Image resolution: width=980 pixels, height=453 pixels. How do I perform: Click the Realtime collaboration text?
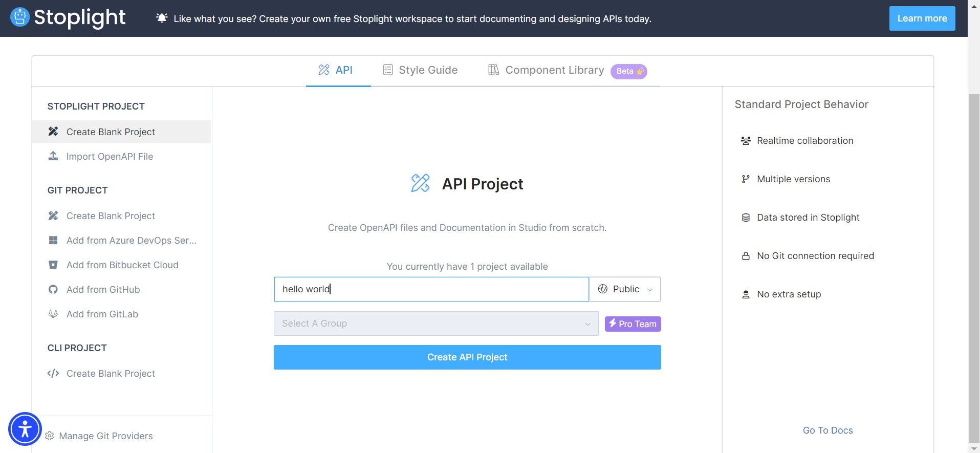pyautogui.click(x=805, y=141)
